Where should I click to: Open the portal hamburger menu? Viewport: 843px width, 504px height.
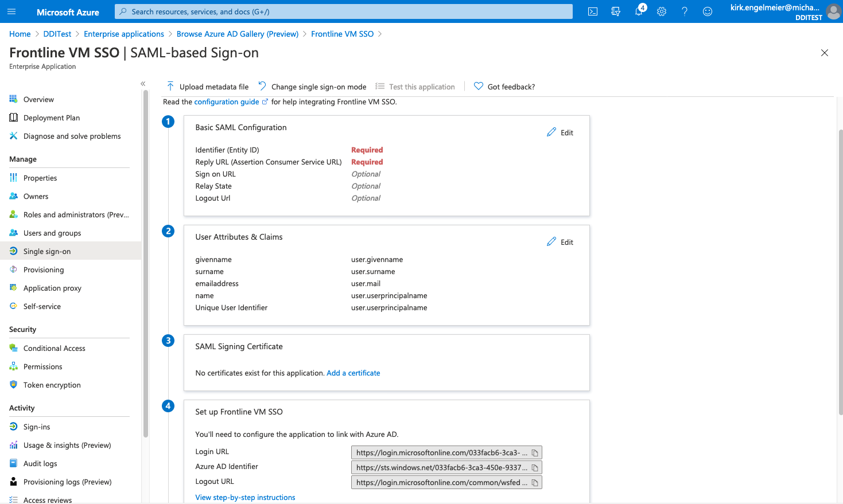pyautogui.click(x=11, y=11)
